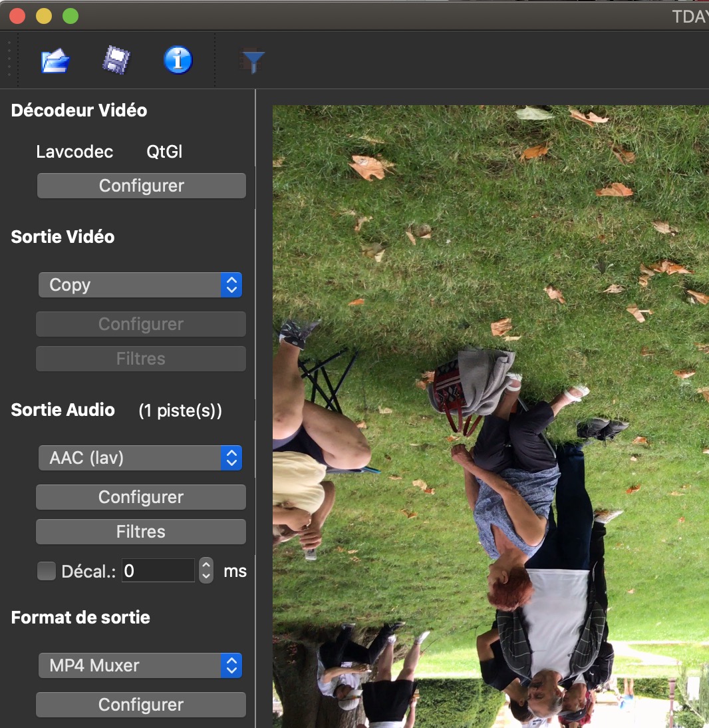Minimize the window with the yellow button

click(44, 16)
